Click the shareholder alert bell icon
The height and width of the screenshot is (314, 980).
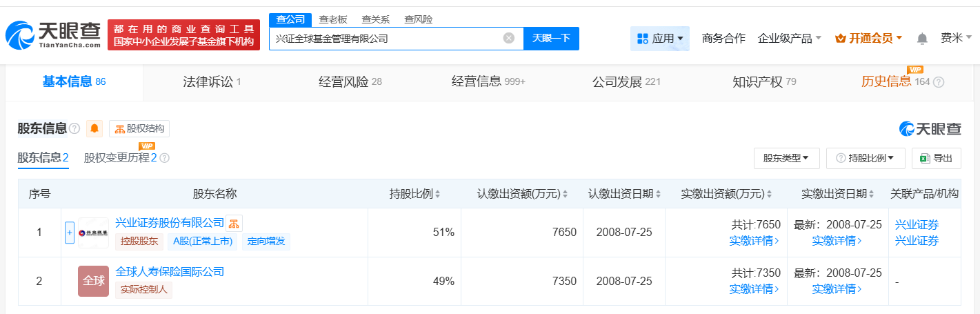94,128
